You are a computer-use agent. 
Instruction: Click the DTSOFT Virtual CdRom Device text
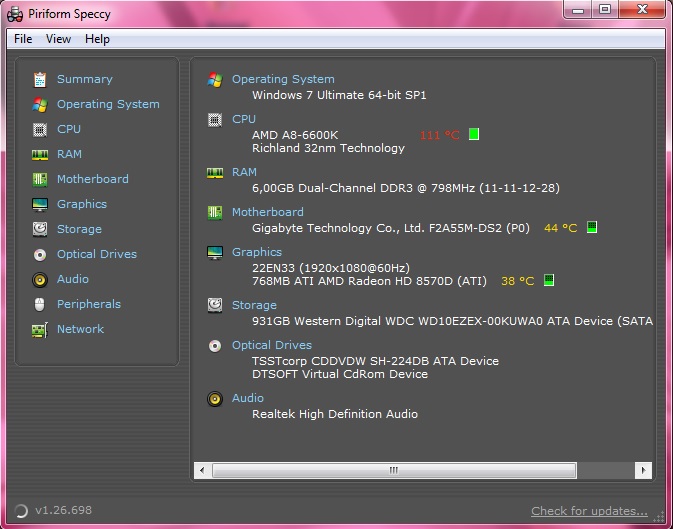pos(340,374)
